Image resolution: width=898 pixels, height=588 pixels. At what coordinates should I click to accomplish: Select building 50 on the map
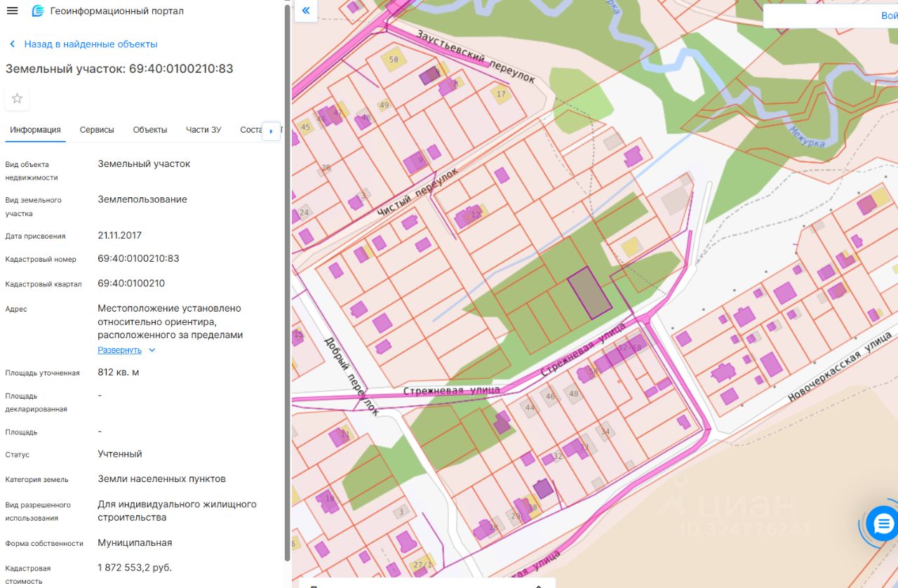[x=393, y=60]
